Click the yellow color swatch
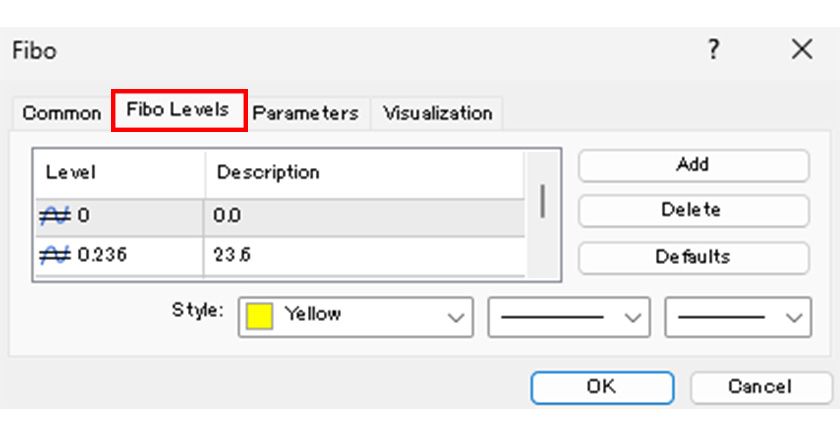Image resolution: width=840 pixels, height=436 pixels. pyautogui.click(x=260, y=316)
